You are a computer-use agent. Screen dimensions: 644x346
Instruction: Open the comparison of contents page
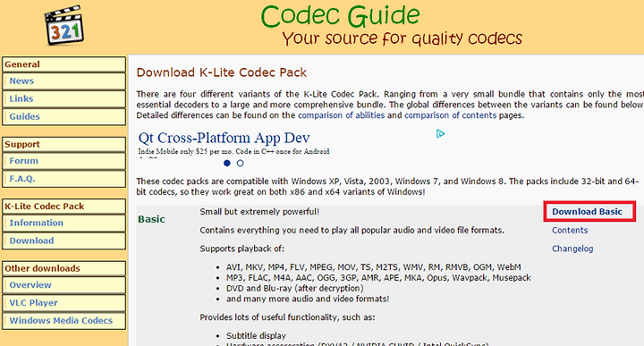point(451,115)
